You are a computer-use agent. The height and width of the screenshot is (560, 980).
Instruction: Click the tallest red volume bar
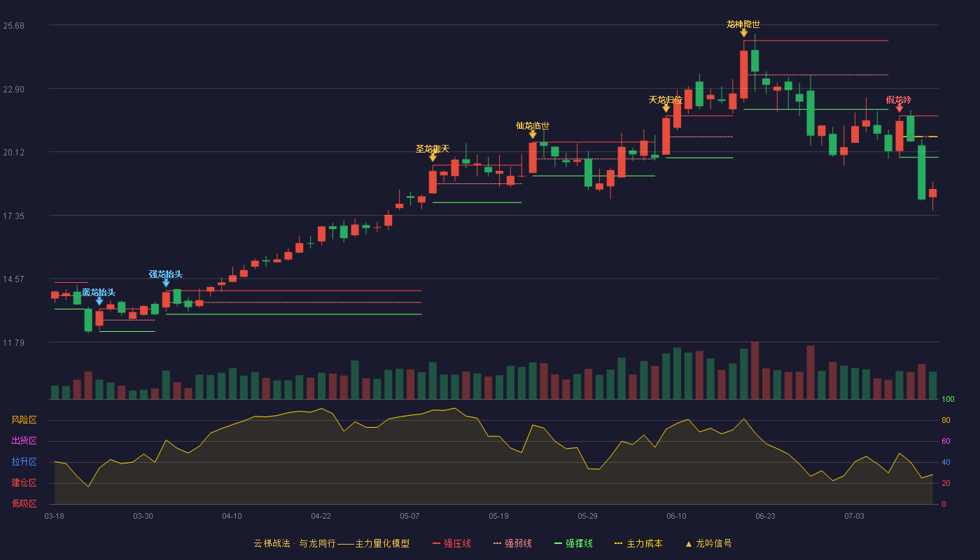(755, 370)
